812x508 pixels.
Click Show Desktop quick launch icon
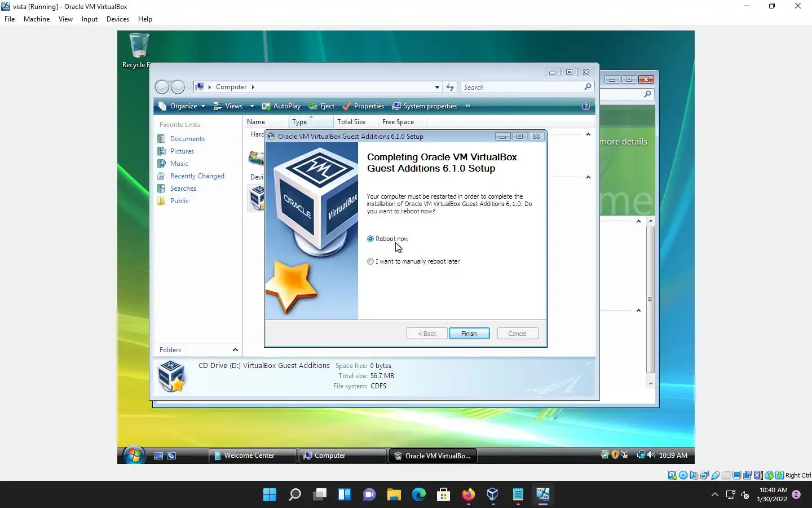click(158, 456)
